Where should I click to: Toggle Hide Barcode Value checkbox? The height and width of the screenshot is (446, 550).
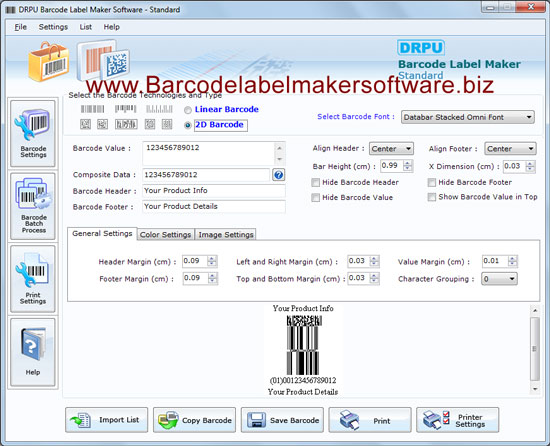pos(316,197)
